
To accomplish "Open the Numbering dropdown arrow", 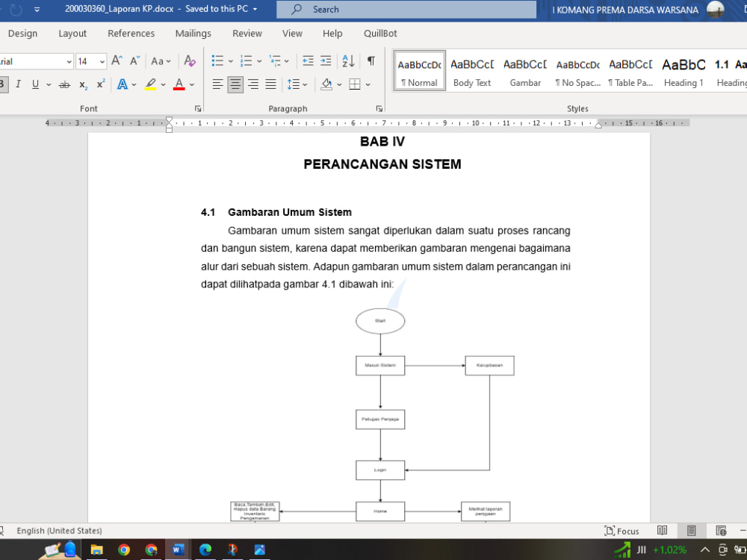I will coord(259,61).
